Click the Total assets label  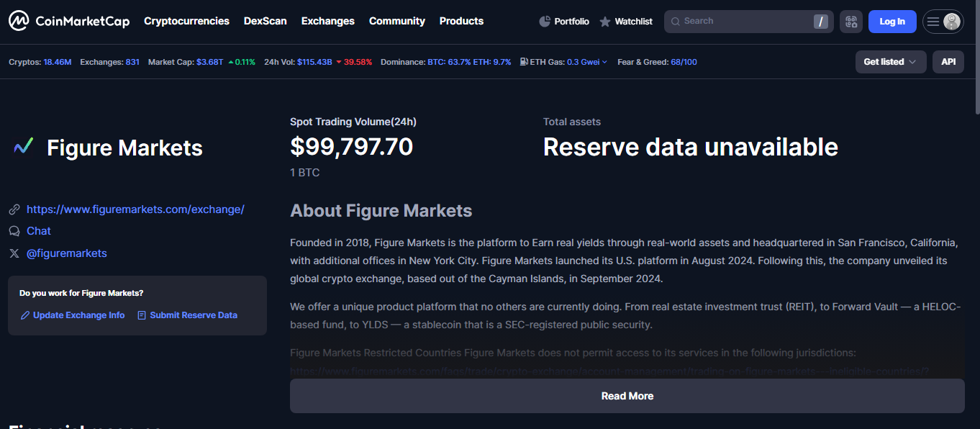pos(572,122)
